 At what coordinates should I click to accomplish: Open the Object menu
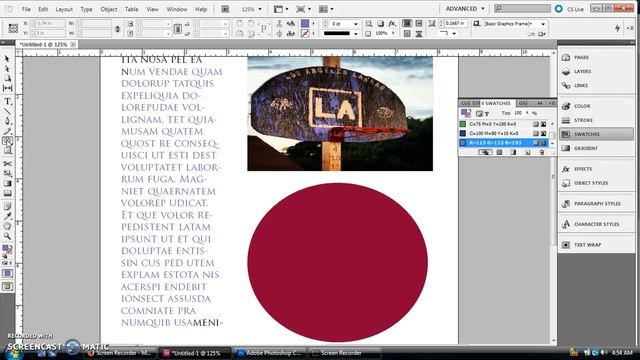pyautogui.click(x=109, y=9)
